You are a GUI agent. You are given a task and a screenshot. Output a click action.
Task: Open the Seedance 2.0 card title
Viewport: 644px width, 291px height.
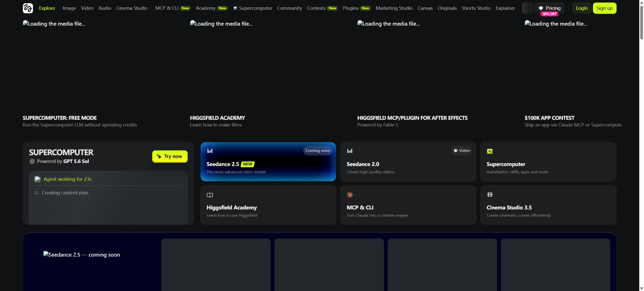click(363, 164)
